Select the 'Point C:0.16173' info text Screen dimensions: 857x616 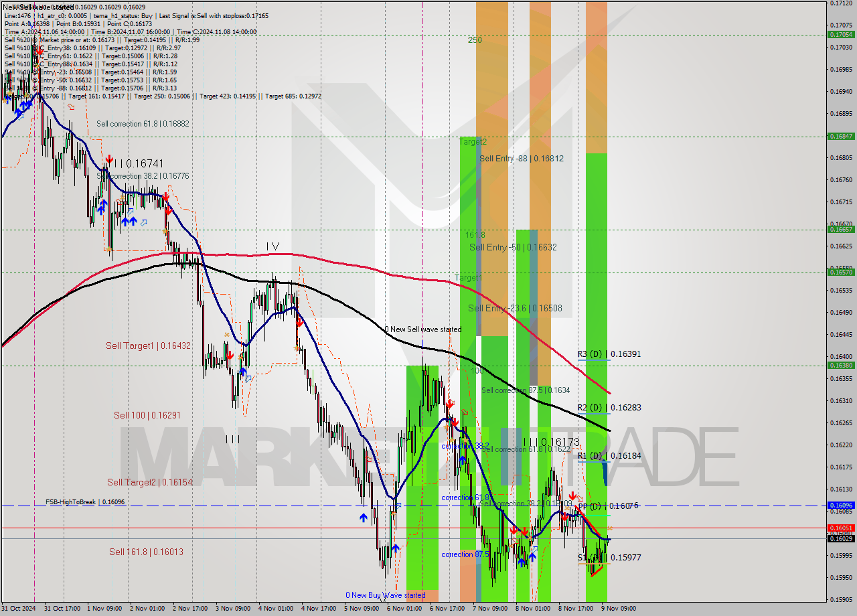point(129,23)
